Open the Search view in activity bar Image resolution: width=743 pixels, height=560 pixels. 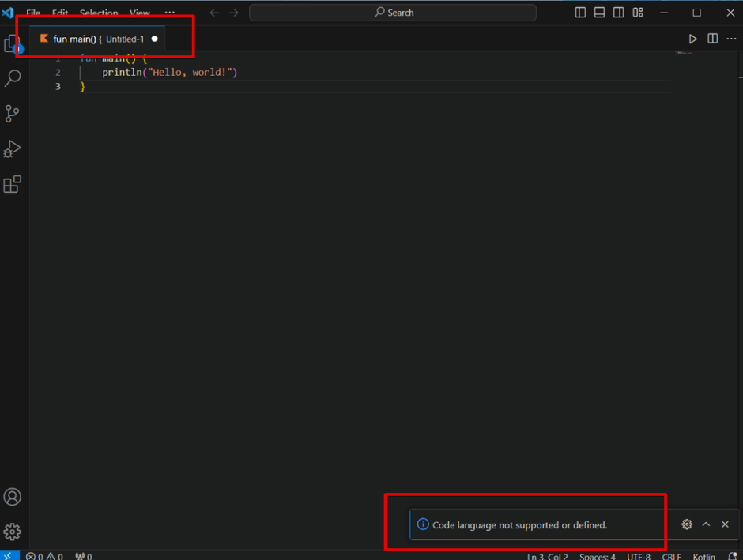[x=12, y=78]
